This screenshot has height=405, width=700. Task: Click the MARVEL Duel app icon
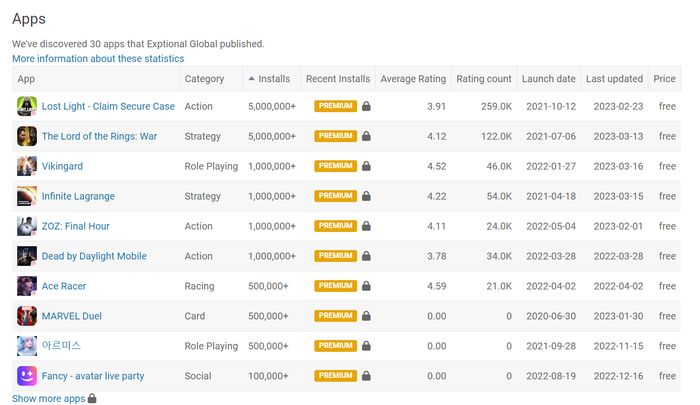[27, 316]
